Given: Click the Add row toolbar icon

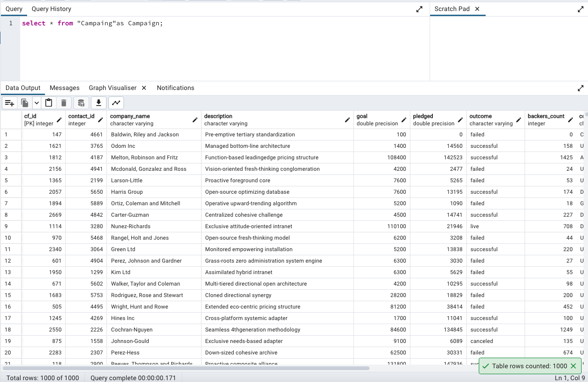Looking at the screenshot, I should (10, 103).
